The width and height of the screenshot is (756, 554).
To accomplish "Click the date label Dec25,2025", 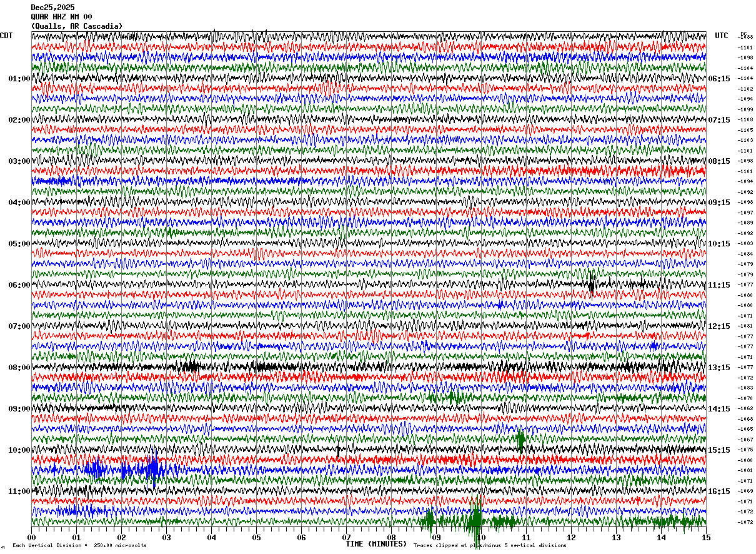I will [52, 8].
